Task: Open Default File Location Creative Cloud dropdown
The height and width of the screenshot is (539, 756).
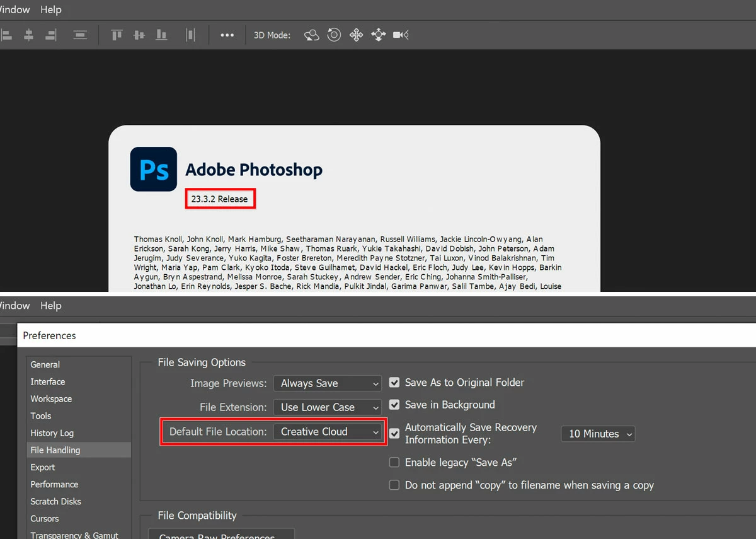Action: (x=328, y=432)
